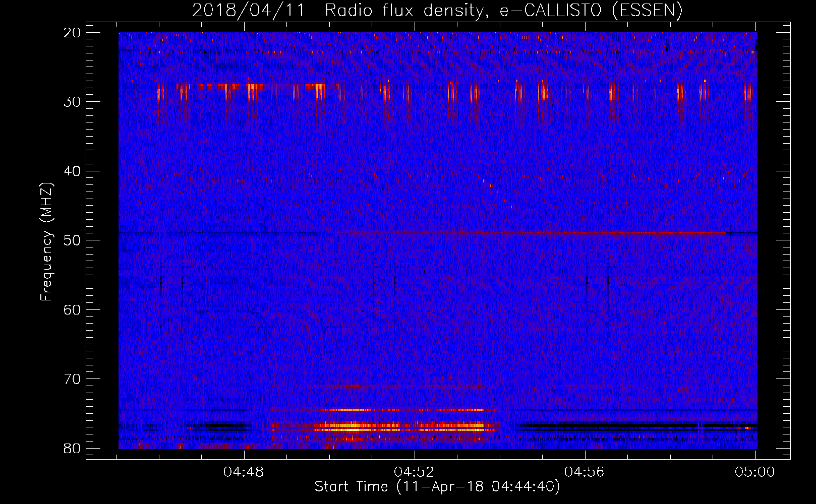
Task: Click the 05:00 time tick label
Action: point(755,472)
